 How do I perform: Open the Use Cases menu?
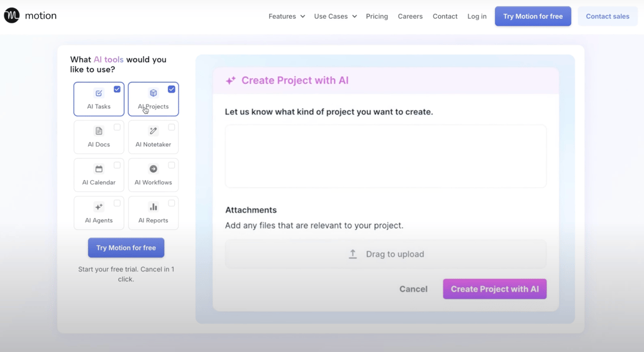[336, 16]
